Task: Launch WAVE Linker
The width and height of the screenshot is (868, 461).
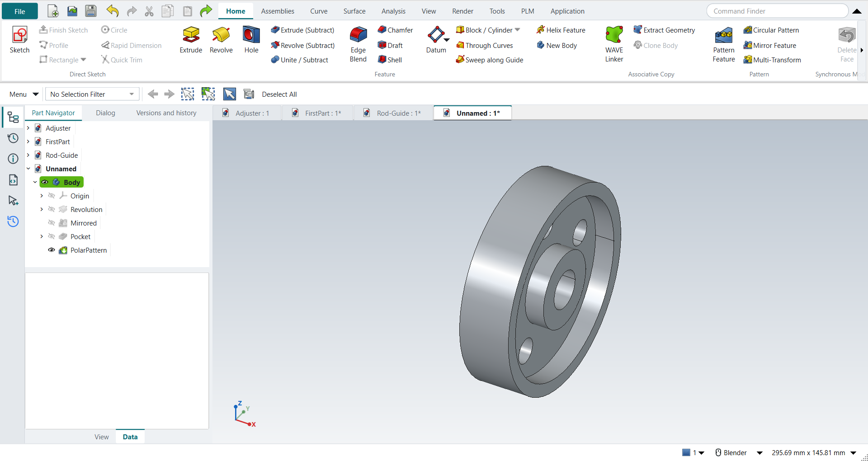Action: [x=614, y=44]
